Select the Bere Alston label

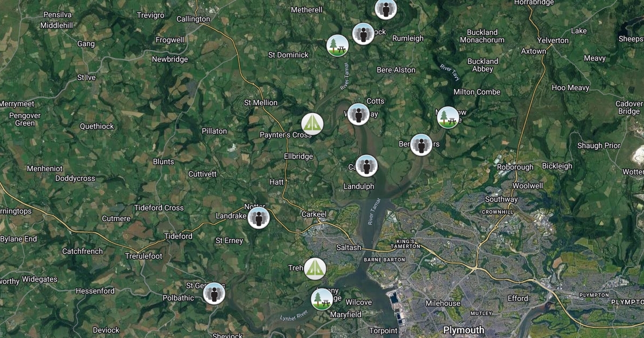pos(396,70)
